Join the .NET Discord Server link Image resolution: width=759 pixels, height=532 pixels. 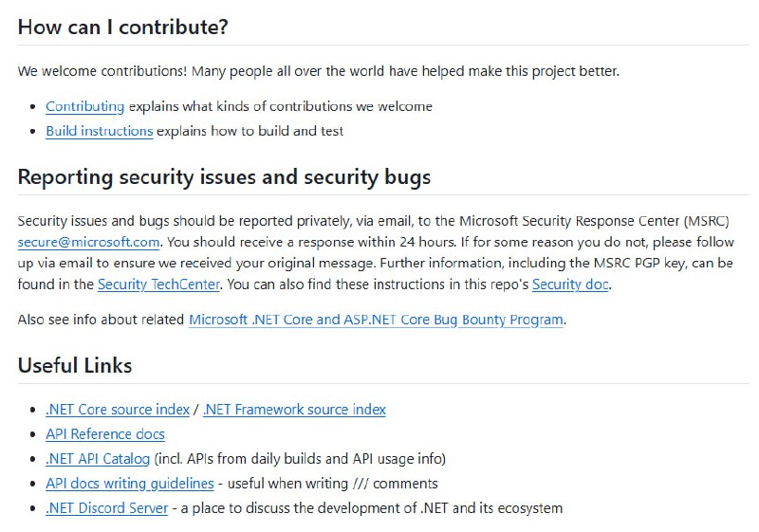point(107,508)
